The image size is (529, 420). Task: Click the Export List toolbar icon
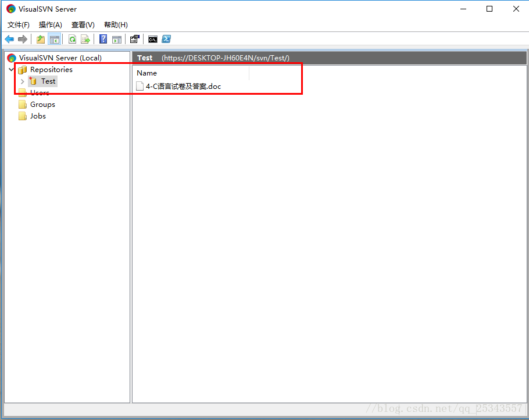85,40
